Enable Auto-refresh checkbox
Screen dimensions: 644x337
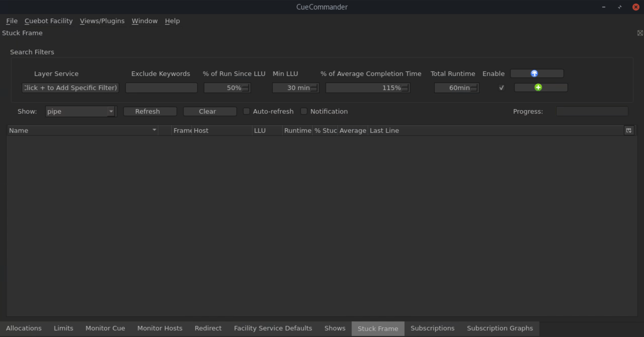click(x=247, y=111)
